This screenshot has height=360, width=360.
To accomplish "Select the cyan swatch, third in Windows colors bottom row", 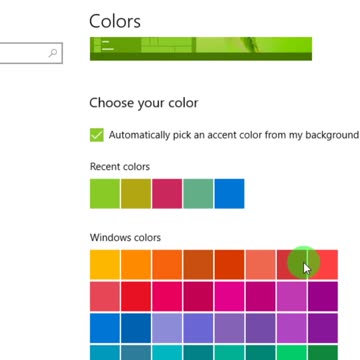I will [x=167, y=352].
